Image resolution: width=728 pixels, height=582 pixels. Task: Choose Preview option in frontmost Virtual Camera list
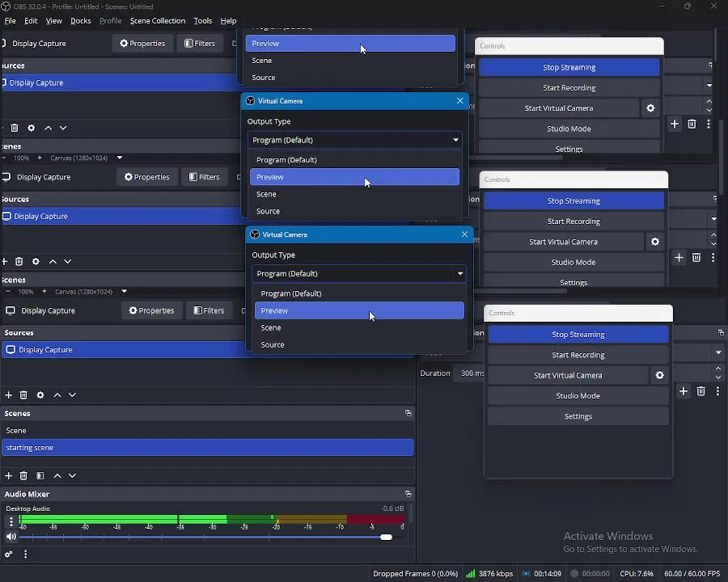pos(359,310)
